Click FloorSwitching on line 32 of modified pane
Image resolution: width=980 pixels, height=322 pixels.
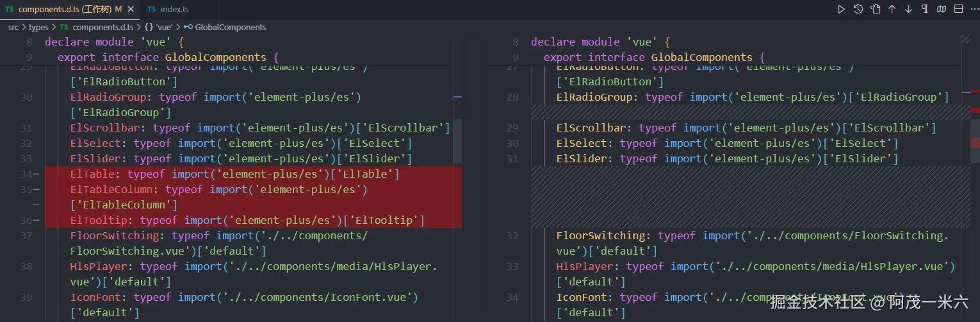[601, 235]
